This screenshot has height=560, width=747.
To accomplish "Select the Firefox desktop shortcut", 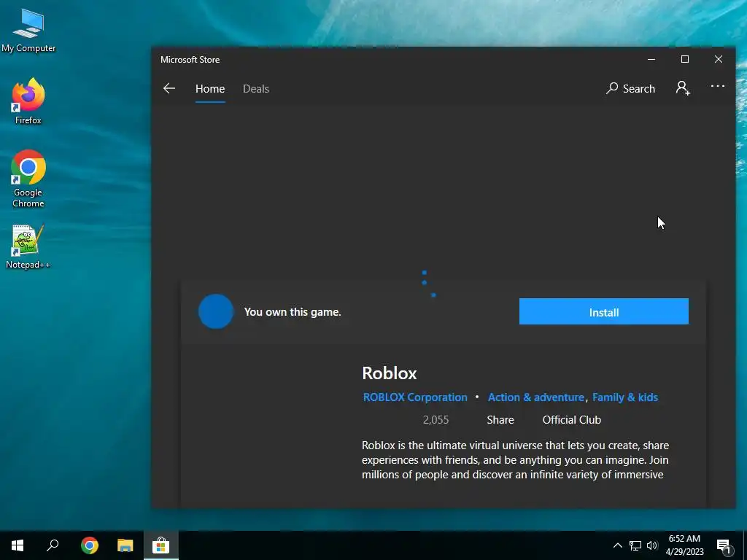I will pyautogui.click(x=28, y=101).
